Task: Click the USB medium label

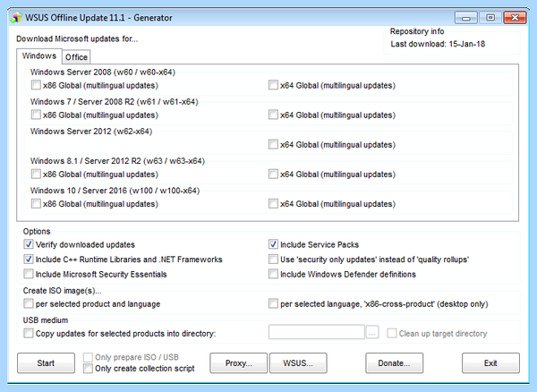Action: (46, 320)
